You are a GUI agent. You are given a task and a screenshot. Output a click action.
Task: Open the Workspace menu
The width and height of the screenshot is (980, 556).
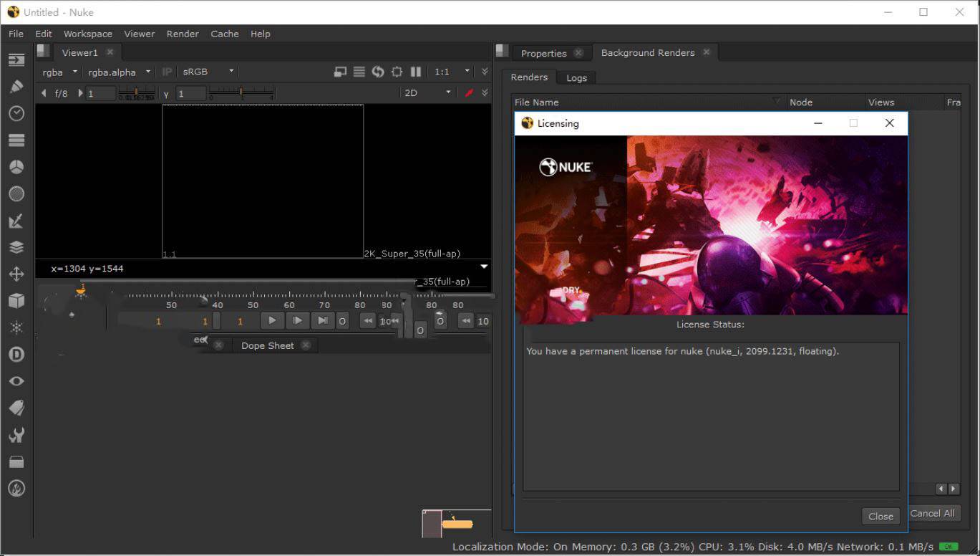(87, 34)
